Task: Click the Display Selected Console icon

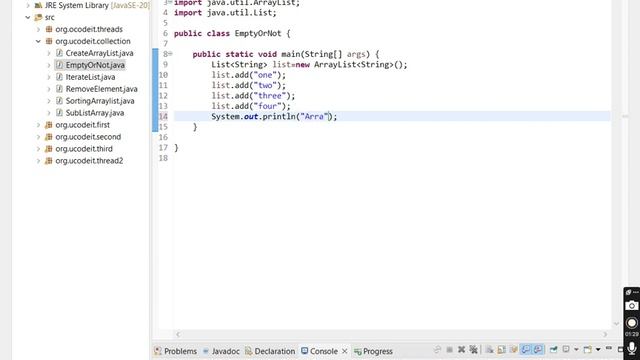Action: click(566, 350)
